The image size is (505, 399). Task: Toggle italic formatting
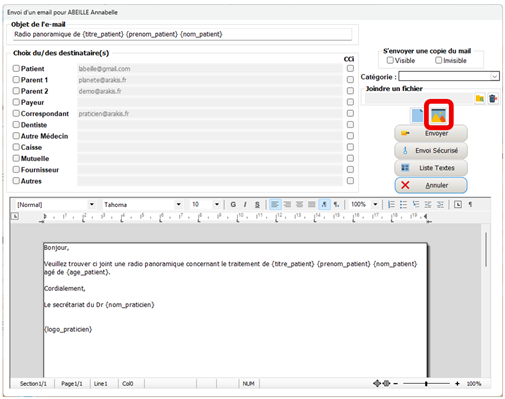[x=245, y=204]
